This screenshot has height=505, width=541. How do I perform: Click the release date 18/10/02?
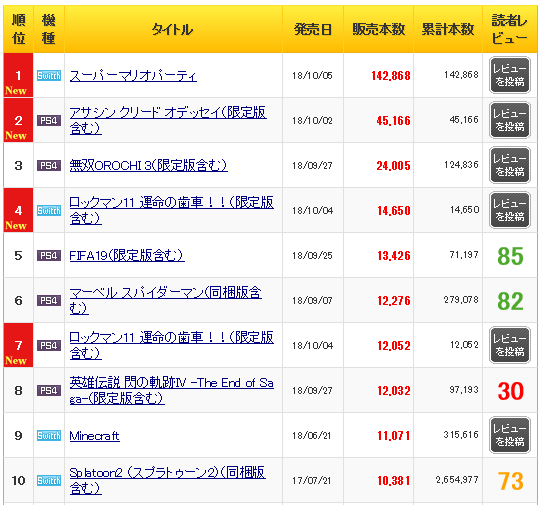pos(312,121)
